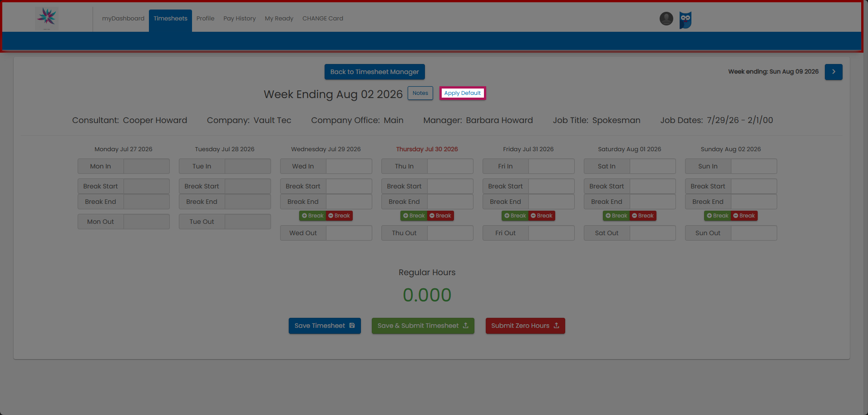This screenshot has width=868, height=415.
Task: Add a break for Wednesday
Action: [312, 216]
